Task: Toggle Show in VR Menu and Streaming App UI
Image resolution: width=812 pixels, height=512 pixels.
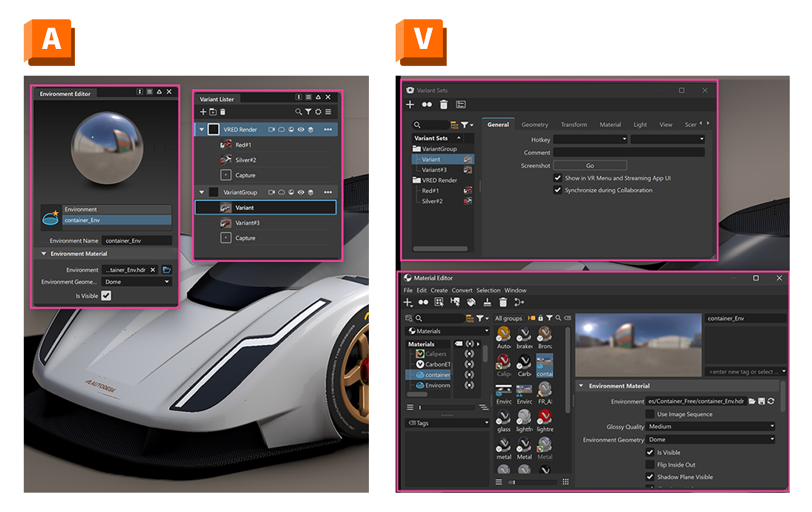Action: pos(557,177)
